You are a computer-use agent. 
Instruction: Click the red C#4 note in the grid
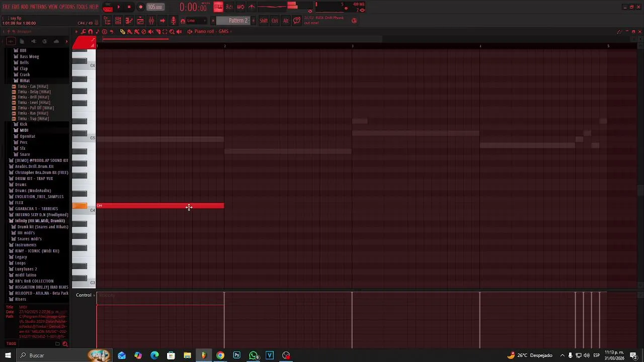click(x=160, y=206)
